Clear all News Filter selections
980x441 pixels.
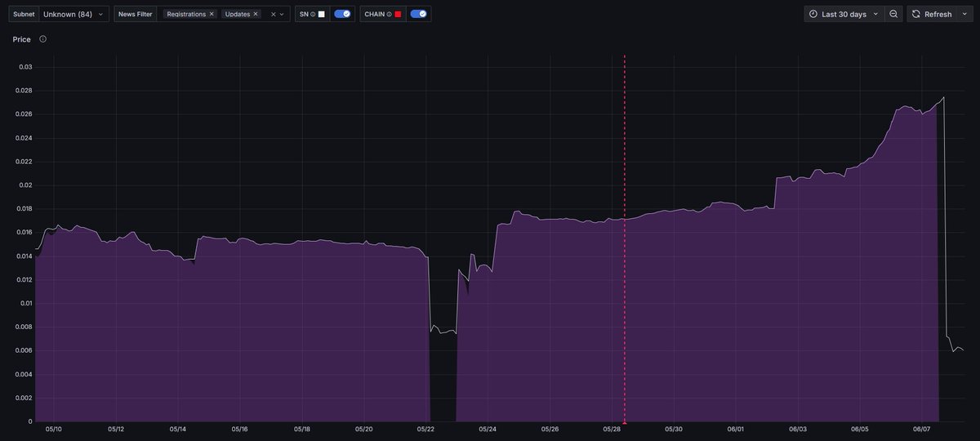[x=273, y=14]
